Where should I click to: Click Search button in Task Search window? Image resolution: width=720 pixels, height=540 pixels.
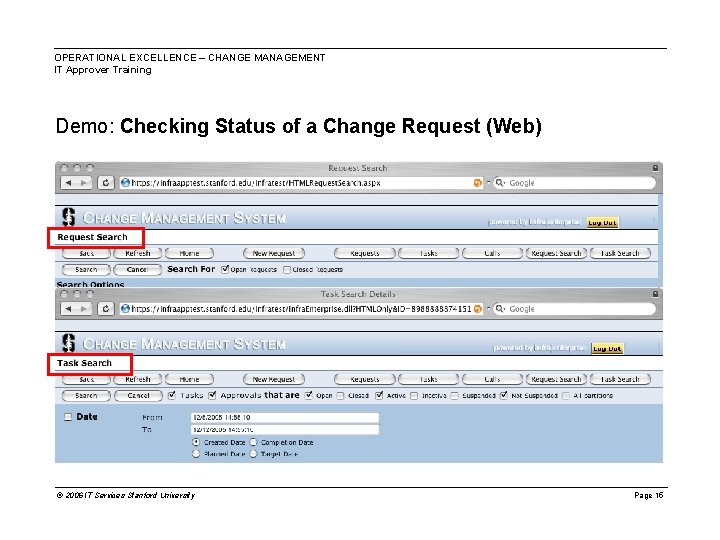(86, 395)
